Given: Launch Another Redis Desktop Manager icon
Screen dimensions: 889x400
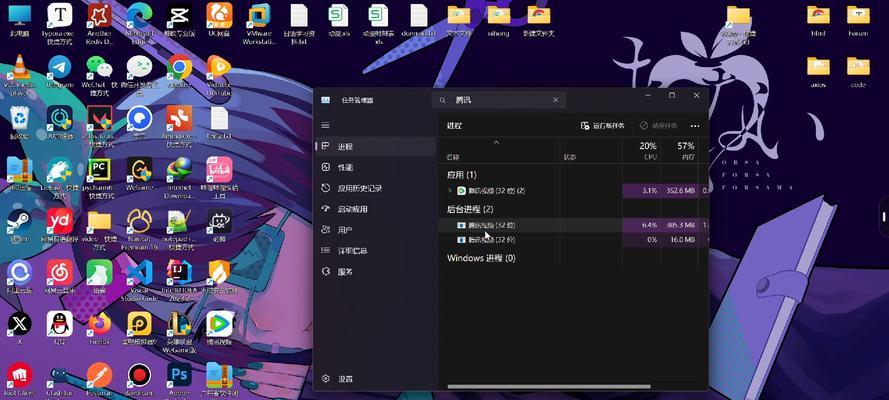Looking at the screenshot, I should coord(99,16).
